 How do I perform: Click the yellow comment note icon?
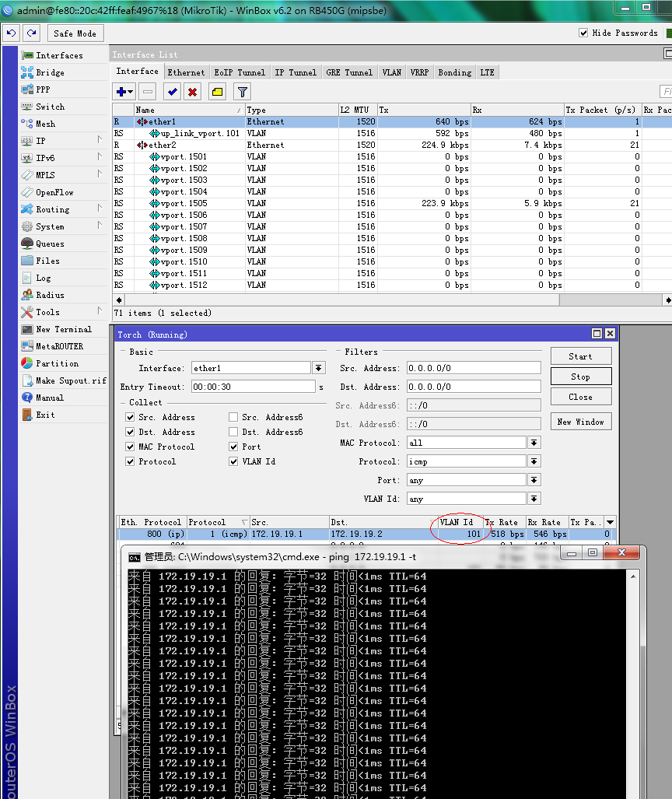[217, 92]
